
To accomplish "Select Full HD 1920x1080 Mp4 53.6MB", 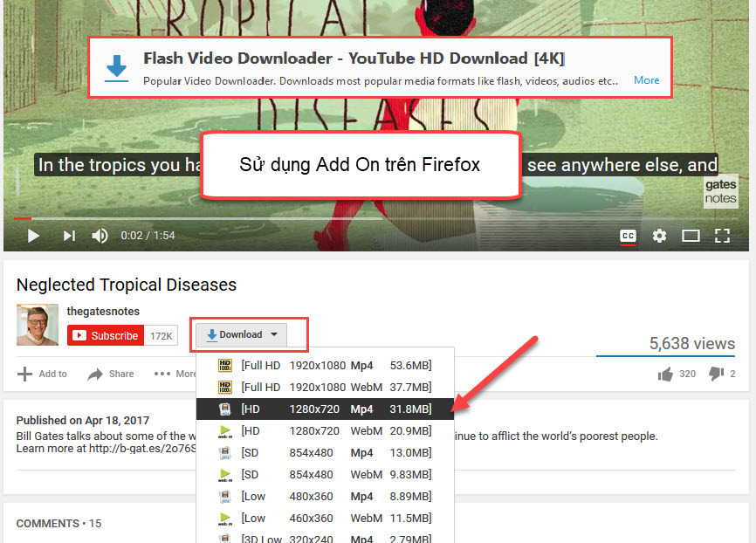I will tap(325, 366).
